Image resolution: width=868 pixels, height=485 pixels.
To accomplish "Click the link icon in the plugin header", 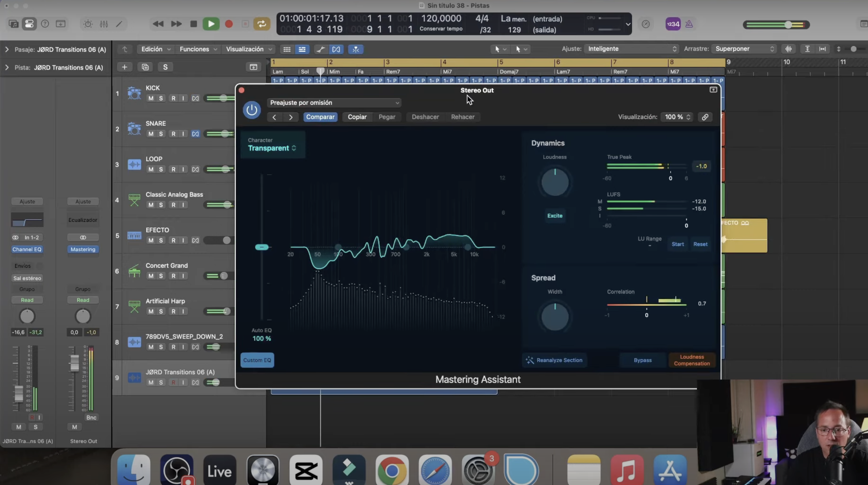I will point(705,117).
